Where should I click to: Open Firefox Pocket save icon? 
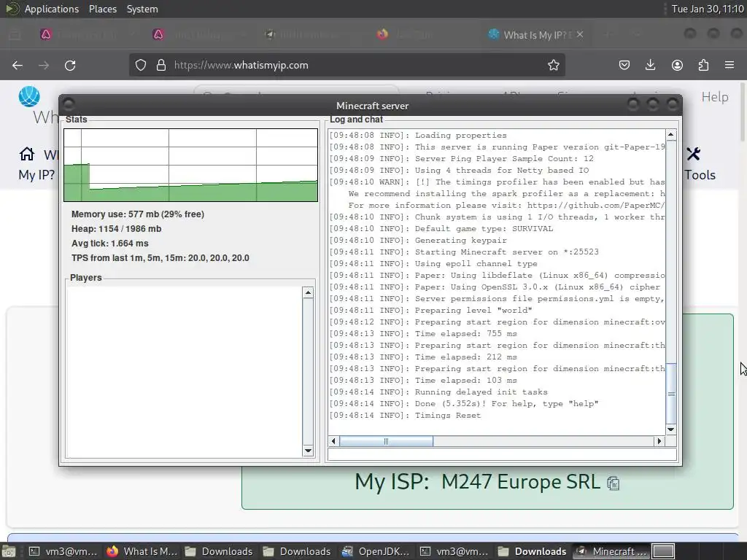click(x=624, y=65)
